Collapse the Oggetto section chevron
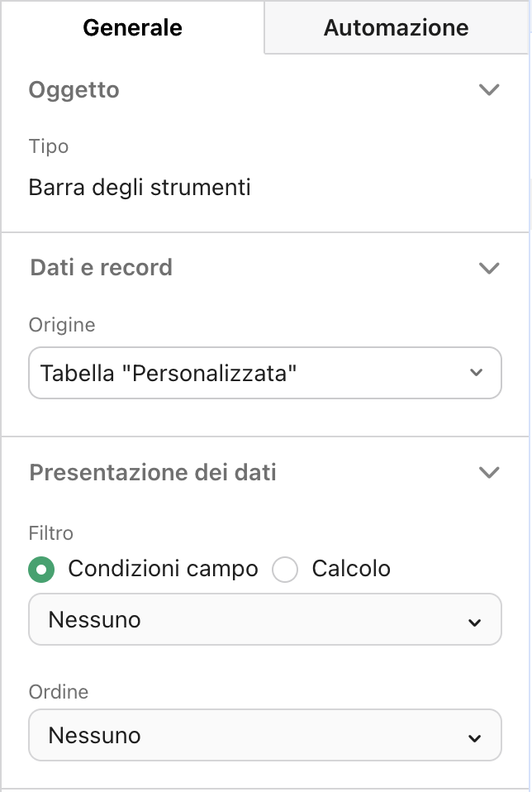This screenshot has height=792, width=532. (x=489, y=89)
